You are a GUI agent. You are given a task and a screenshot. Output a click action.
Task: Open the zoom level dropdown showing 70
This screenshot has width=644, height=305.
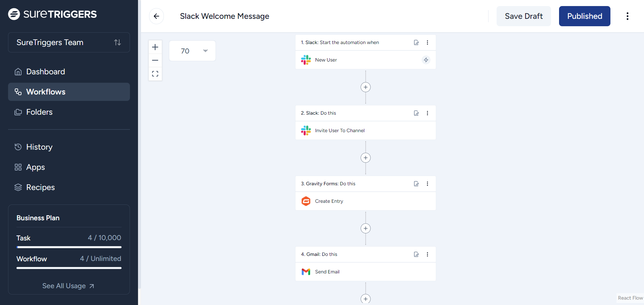pos(192,51)
